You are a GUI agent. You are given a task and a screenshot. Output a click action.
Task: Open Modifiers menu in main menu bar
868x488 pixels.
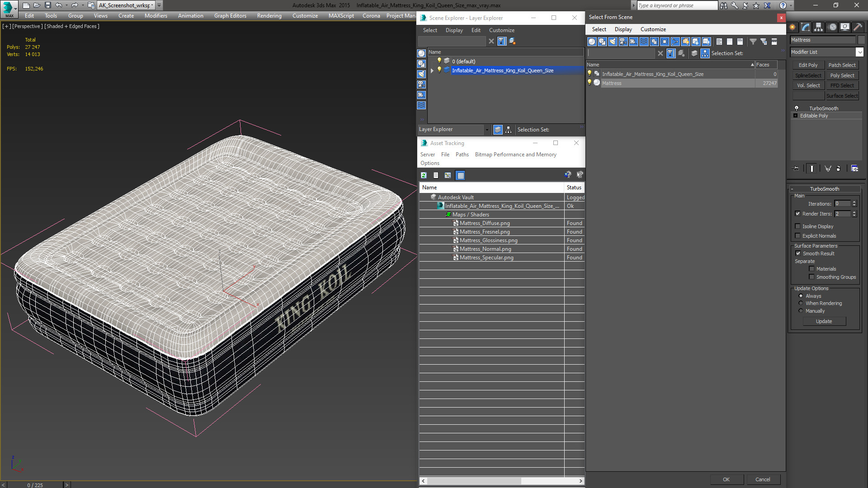point(156,16)
